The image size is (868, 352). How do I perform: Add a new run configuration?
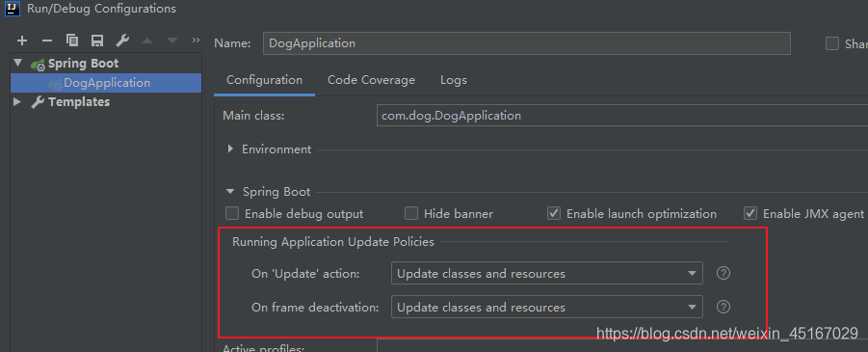click(x=22, y=41)
